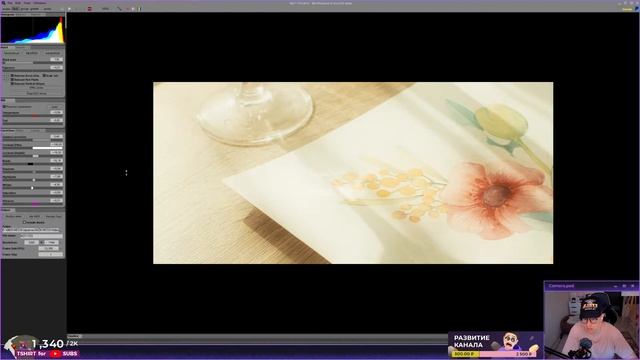Open the File menu
The width and height of the screenshot is (640, 360).
(9, 3)
